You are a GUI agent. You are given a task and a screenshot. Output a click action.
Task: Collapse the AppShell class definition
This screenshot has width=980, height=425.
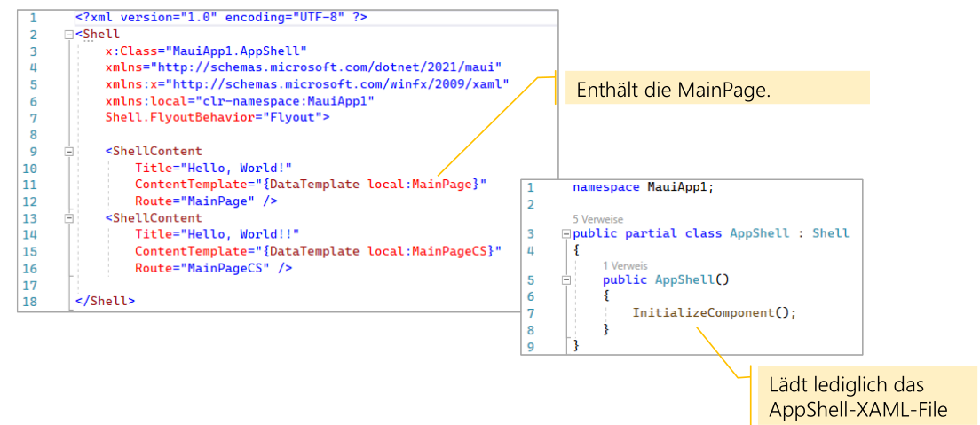(566, 234)
